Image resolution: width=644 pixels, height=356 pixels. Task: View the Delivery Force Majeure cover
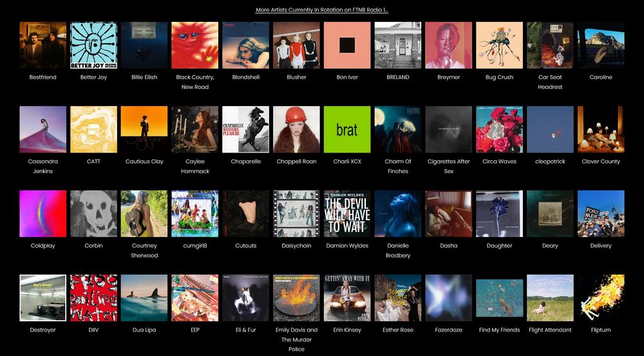point(601,214)
